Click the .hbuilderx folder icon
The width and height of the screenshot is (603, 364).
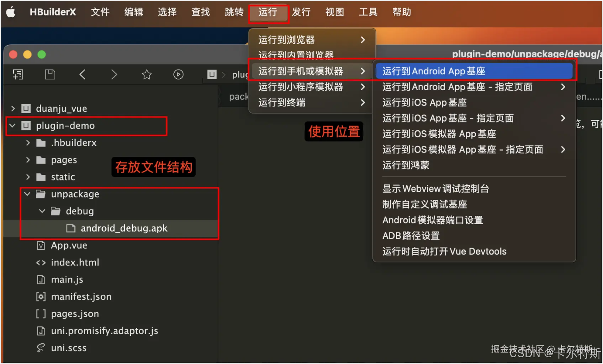41,143
